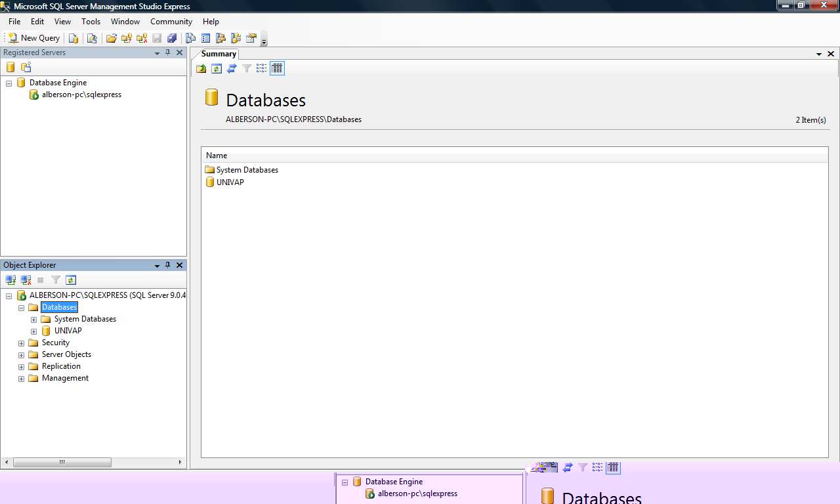Open Object Explorer panel position dropdown
Viewport: 840px width, 504px height.
click(157, 266)
